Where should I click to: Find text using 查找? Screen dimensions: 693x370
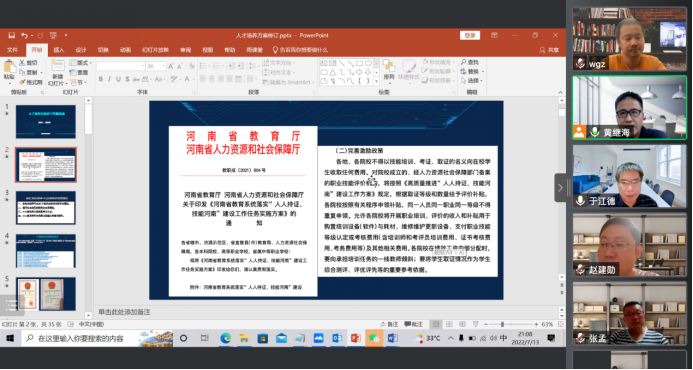click(x=470, y=62)
